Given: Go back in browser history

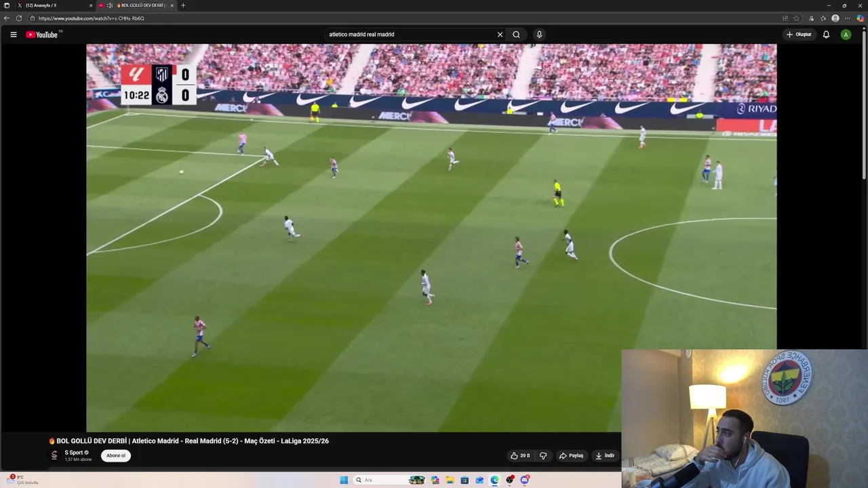Looking at the screenshot, I should click(7, 18).
